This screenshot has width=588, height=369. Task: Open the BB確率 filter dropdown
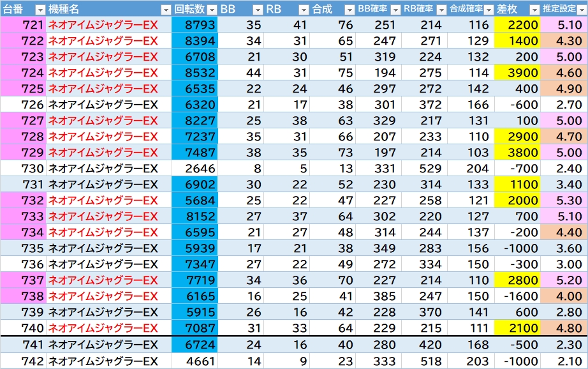point(395,10)
